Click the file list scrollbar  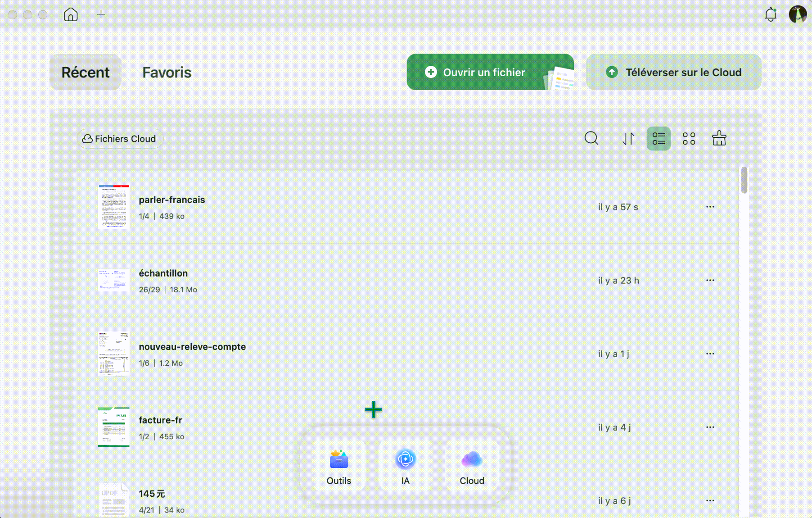point(744,180)
